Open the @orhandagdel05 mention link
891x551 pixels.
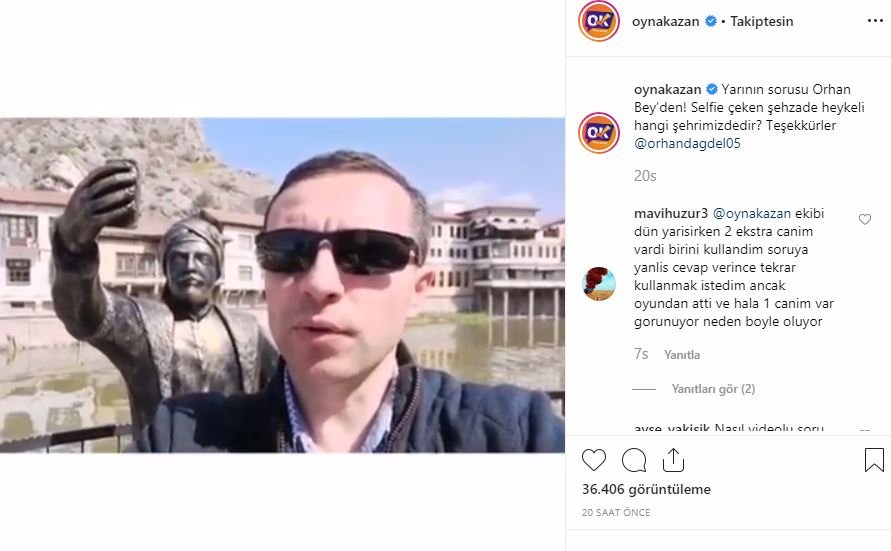coord(688,143)
